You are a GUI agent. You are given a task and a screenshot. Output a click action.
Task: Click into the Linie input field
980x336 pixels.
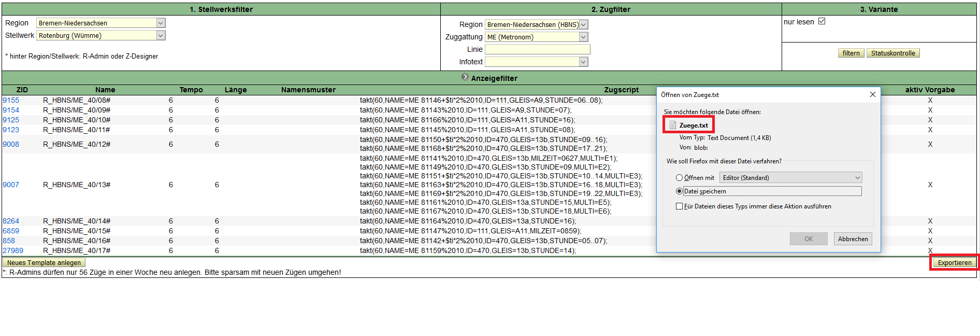[537, 49]
